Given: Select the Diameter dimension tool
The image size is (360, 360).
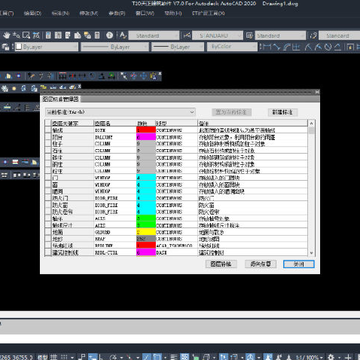Looking at the screenshot, I should [328, 47].
